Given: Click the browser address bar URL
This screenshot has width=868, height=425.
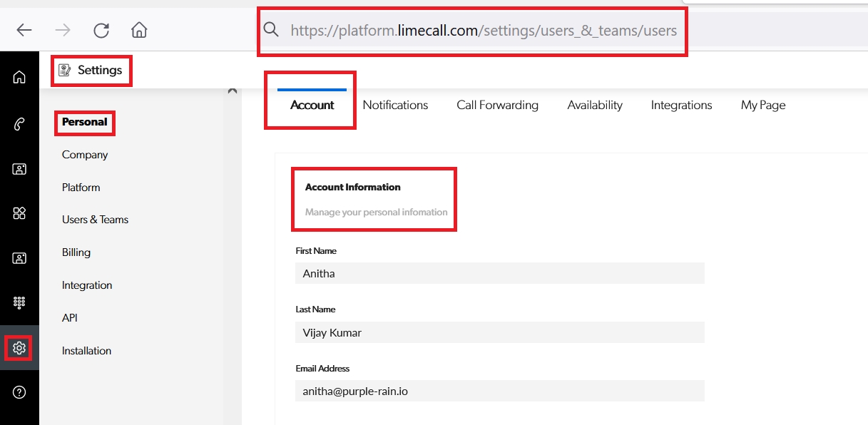Looking at the screenshot, I should [x=483, y=30].
